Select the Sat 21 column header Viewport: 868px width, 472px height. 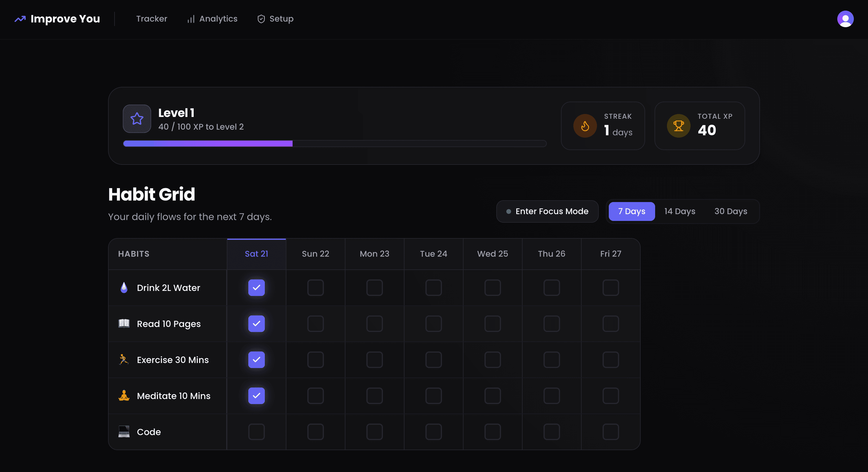(x=257, y=253)
